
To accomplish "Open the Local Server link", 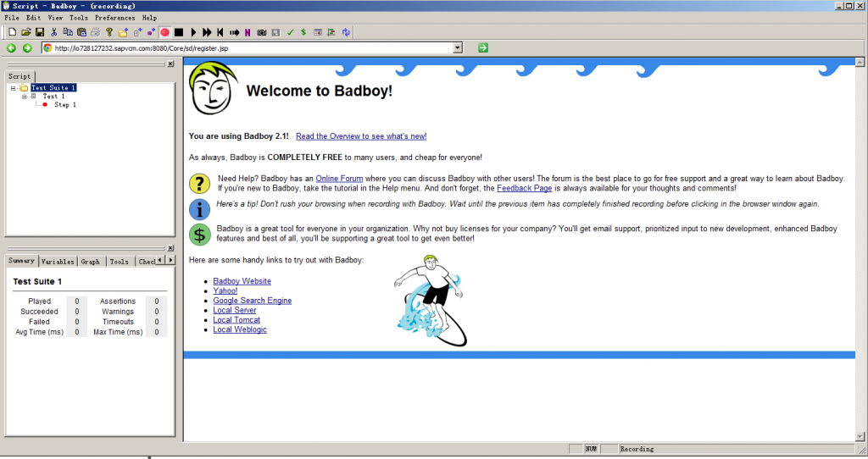I will click(235, 310).
